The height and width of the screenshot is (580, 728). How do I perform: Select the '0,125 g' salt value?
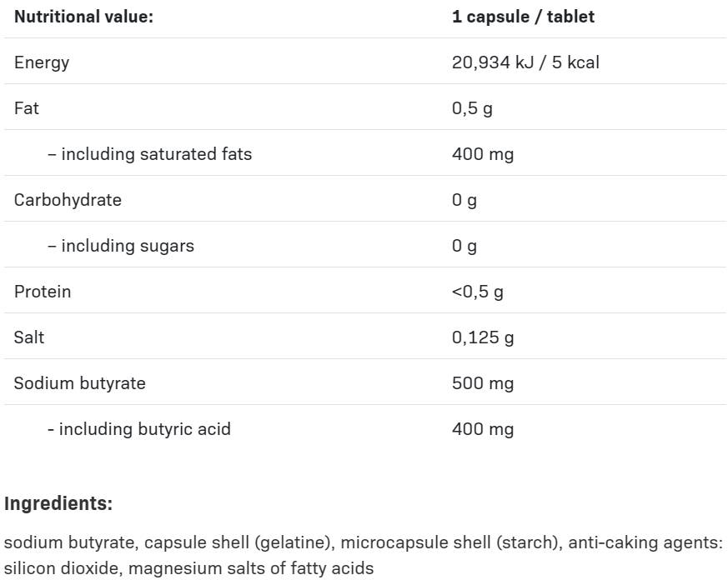click(x=483, y=337)
